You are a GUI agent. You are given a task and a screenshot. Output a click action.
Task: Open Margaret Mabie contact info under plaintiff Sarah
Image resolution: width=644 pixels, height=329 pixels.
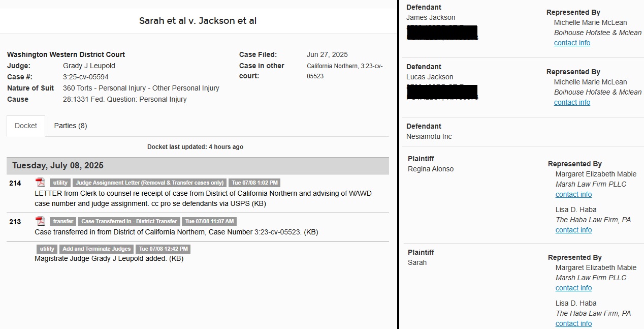[573, 288]
